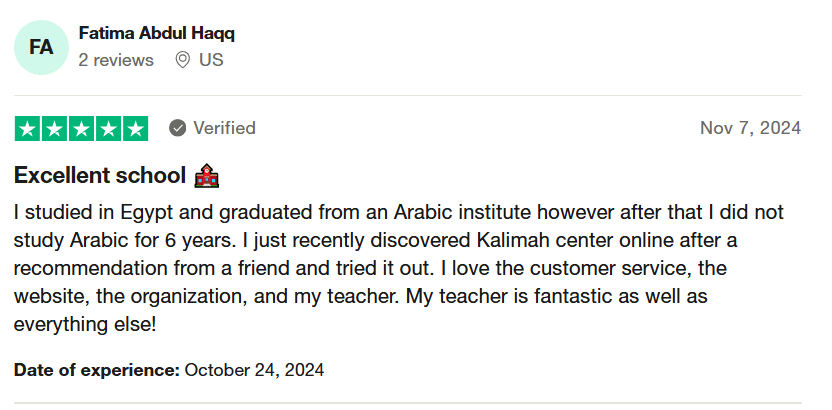The image size is (832, 410).
Task: Click the fourth green rating star
Action: pos(108,129)
